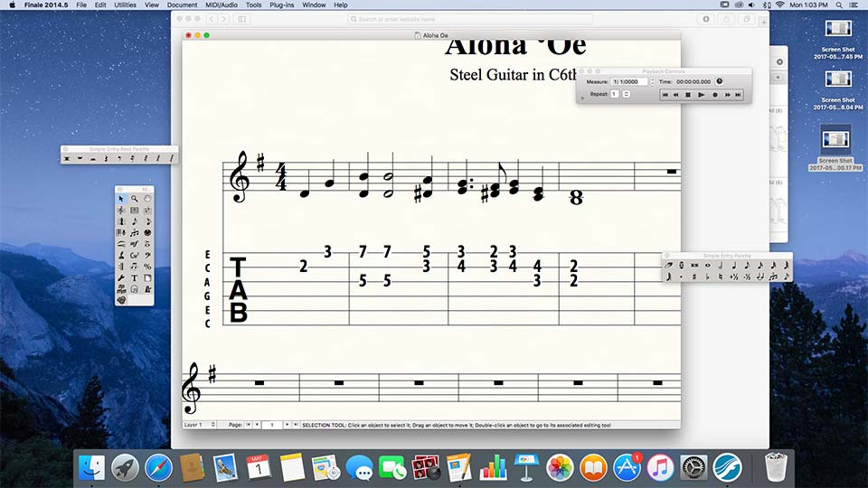
Task: Choose the whole note in Simple Entry palette
Action: (x=707, y=265)
